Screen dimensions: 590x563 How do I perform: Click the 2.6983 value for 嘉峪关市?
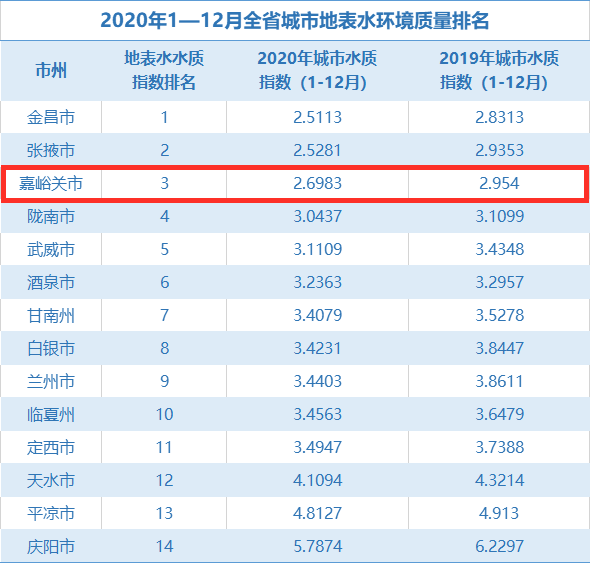[x=317, y=184]
